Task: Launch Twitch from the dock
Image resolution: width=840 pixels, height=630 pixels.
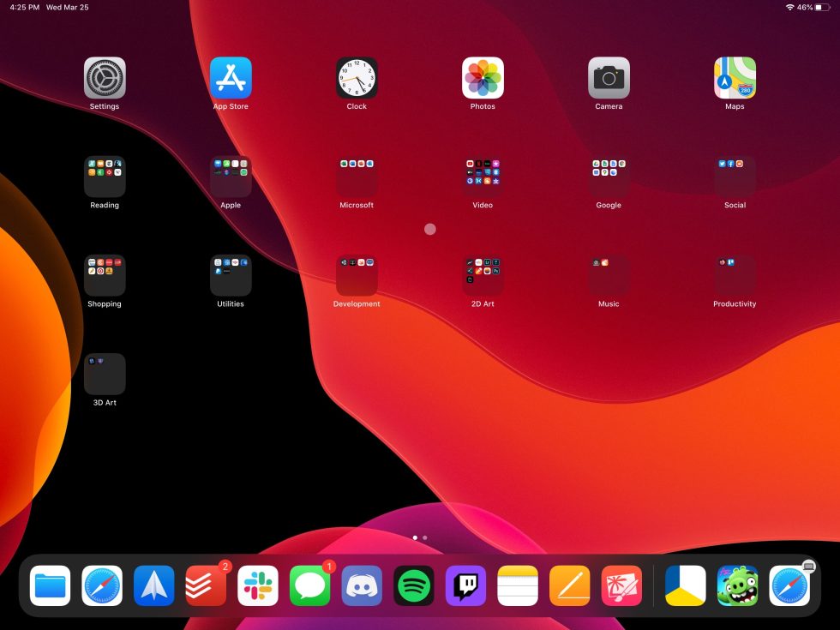Action: (x=465, y=585)
